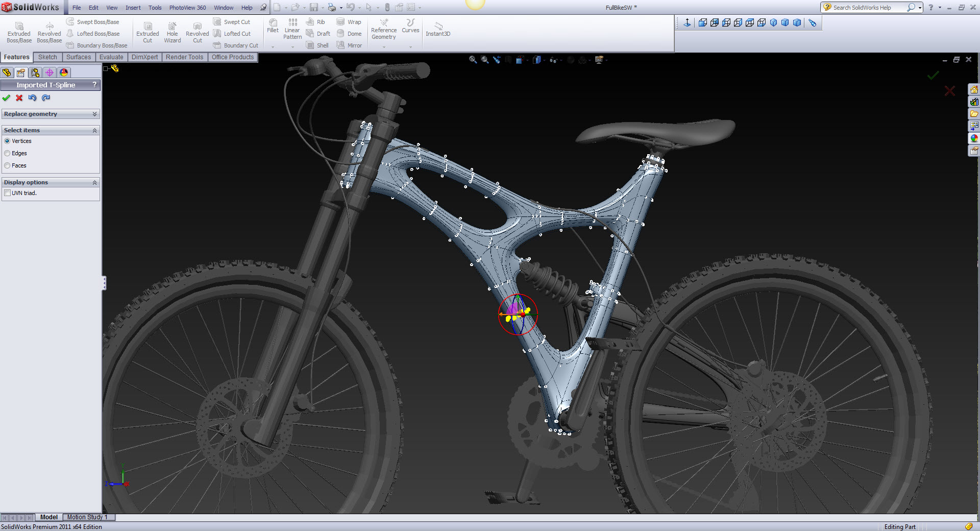Image resolution: width=980 pixels, height=531 pixels.
Task: Select the Revolved Cut tool
Action: [198, 33]
